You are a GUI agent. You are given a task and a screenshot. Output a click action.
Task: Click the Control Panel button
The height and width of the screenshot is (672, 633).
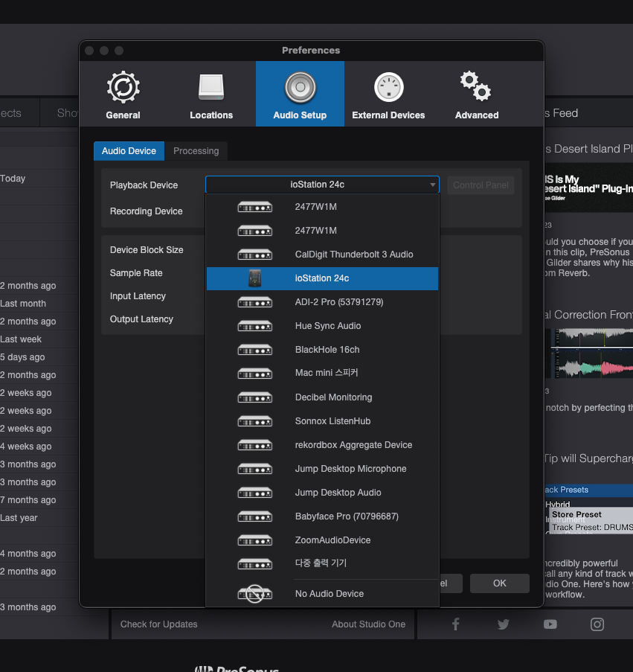[481, 185]
